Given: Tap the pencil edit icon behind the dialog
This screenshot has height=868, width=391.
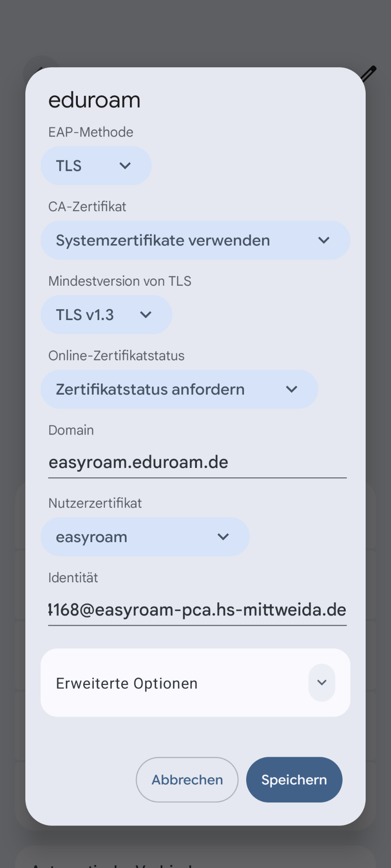Looking at the screenshot, I should click(369, 73).
